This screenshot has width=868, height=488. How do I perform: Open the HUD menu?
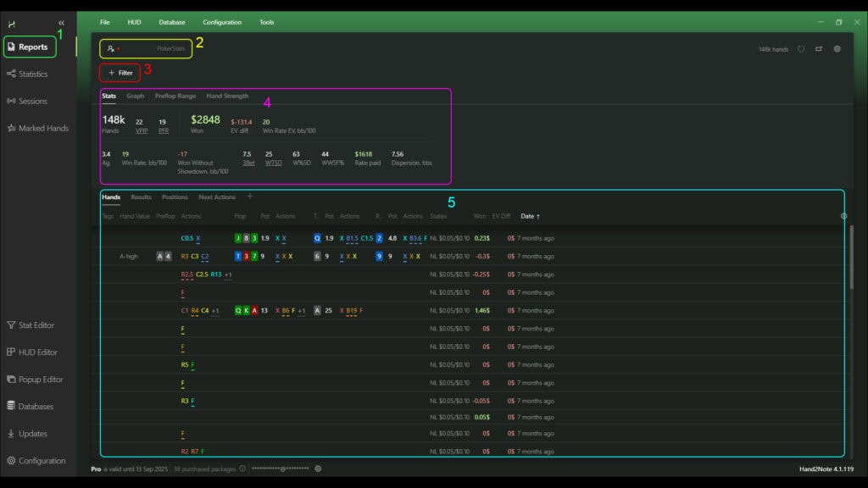pos(134,22)
